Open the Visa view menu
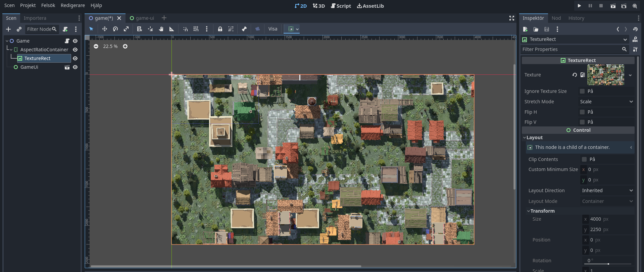Screen dimensions: 644x272 point(273,29)
